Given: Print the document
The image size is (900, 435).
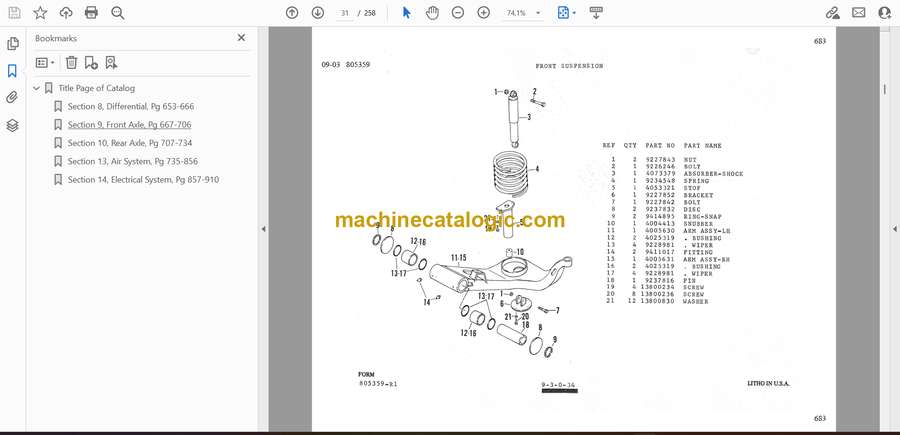Looking at the screenshot, I should click(91, 13).
